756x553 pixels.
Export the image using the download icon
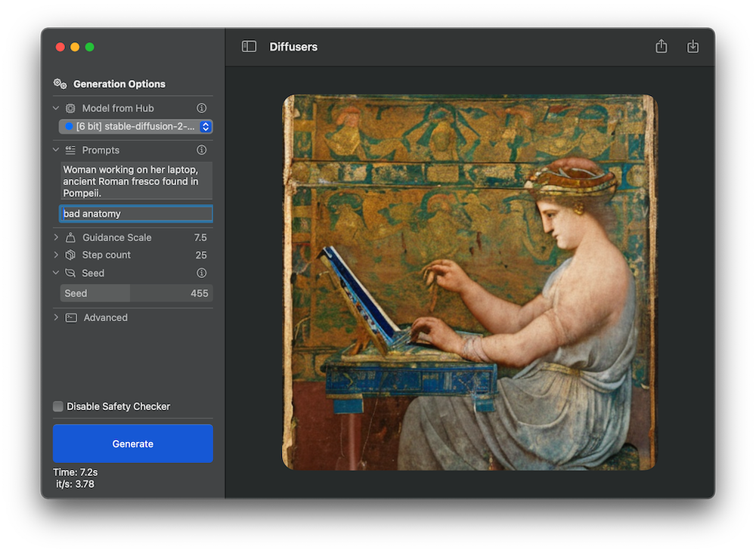click(692, 46)
